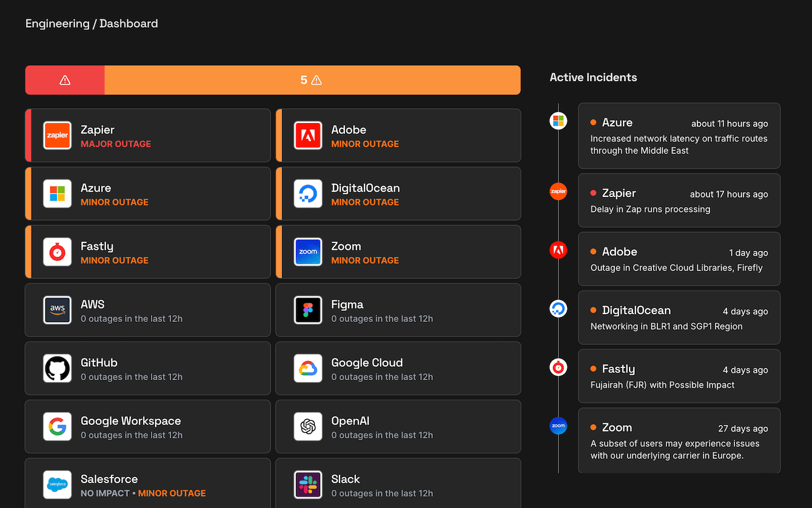The height and width of the screenshot is (508, 812).
Task: Click the Zapier icon on the incident timeline
Action: (558, 191)
